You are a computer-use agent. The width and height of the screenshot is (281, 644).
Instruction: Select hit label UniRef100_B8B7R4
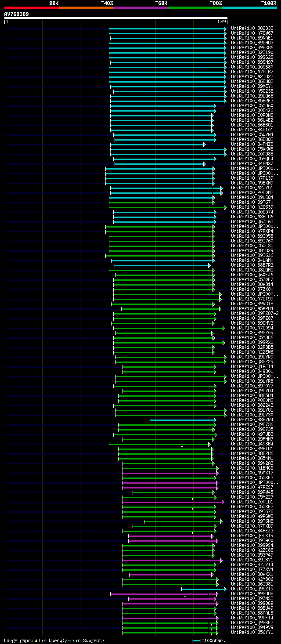pos(252,420)
